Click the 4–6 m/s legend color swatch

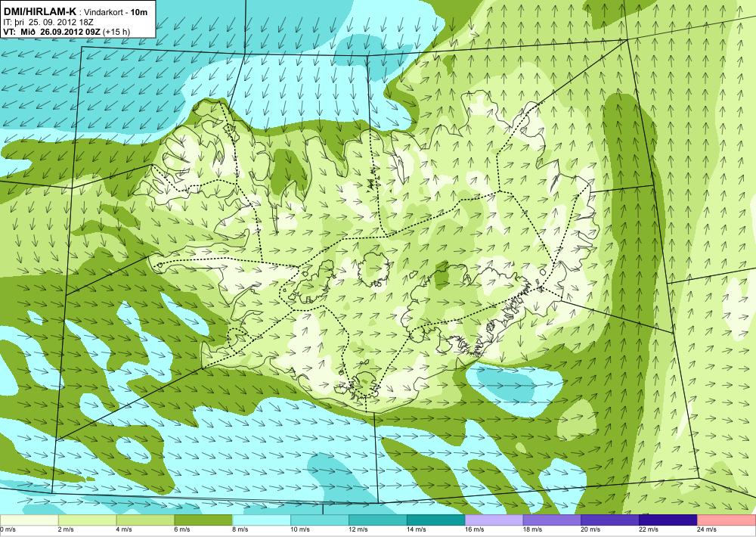click(145, 520)
